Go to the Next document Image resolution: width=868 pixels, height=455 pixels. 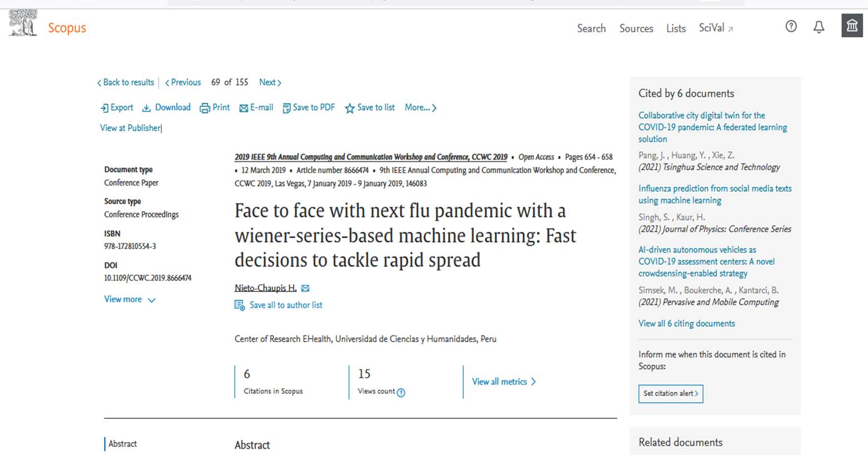point(270,82)
